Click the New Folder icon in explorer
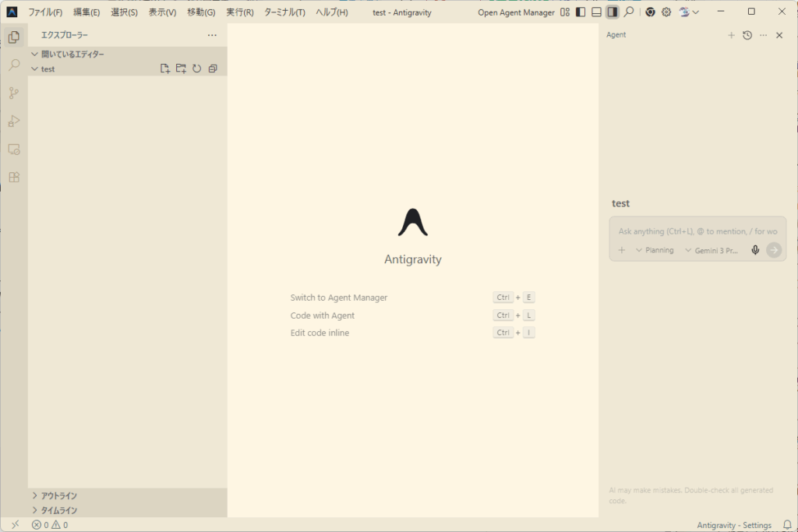The width and height of the screenshot is (798, 532). click(181, 69)
